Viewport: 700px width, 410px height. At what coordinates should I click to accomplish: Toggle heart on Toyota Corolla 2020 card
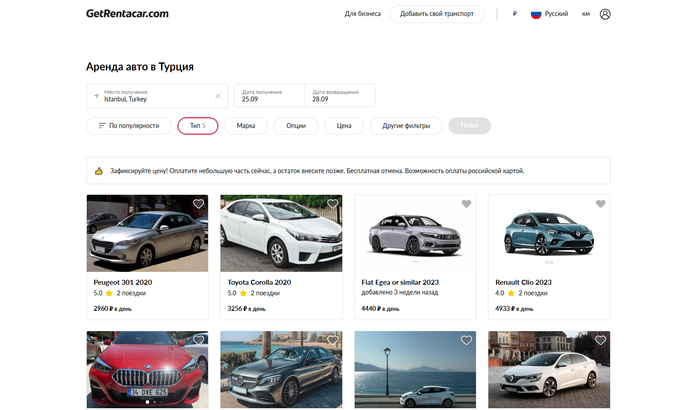[332, 204]
